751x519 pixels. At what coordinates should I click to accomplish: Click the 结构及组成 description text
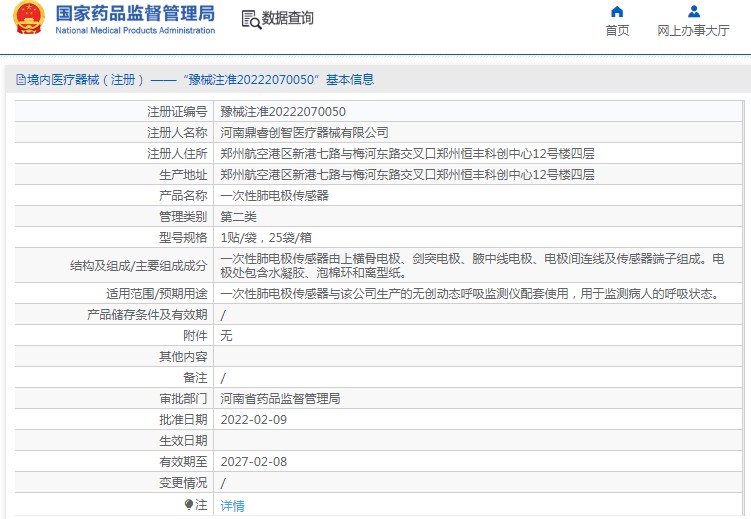click(472, 266)
